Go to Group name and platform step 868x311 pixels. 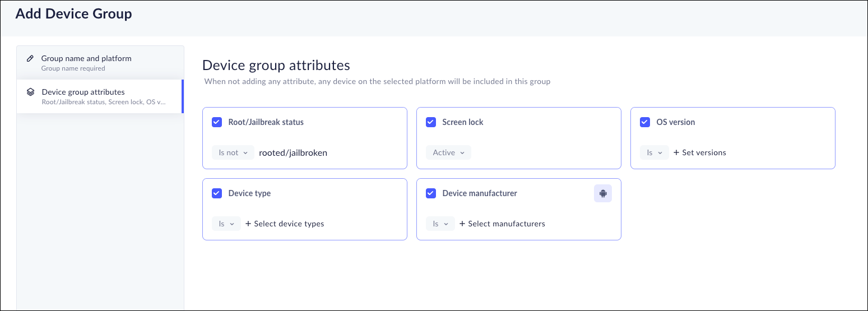86,62
